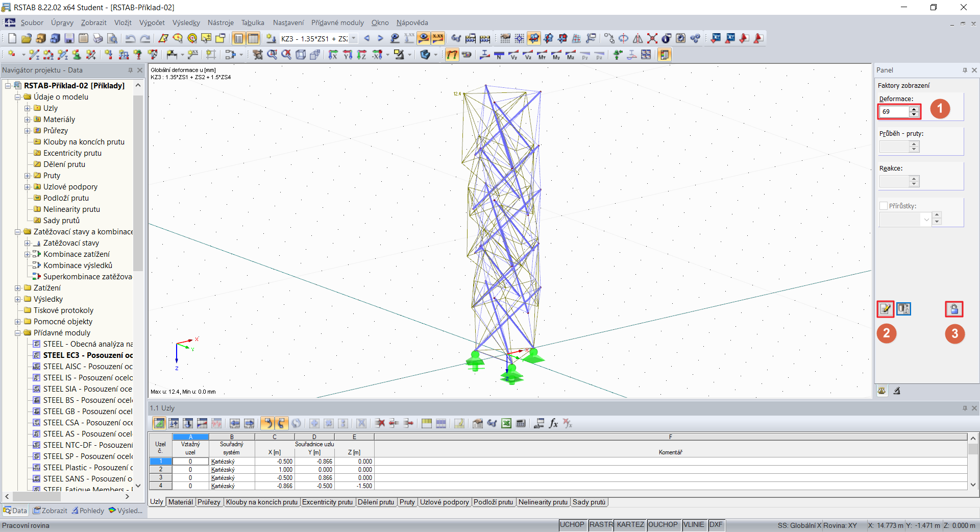Open the Soubor menu
The image size is (980, 532).
coord(32,22)
